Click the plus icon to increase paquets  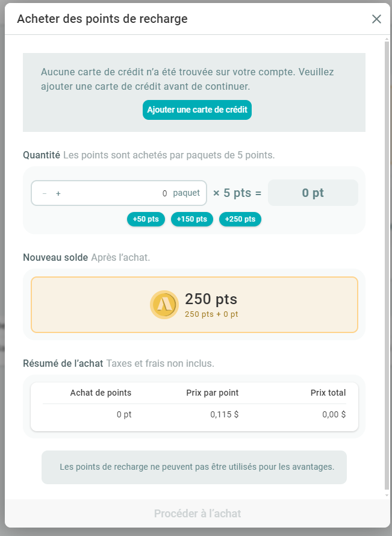(58, 193)
